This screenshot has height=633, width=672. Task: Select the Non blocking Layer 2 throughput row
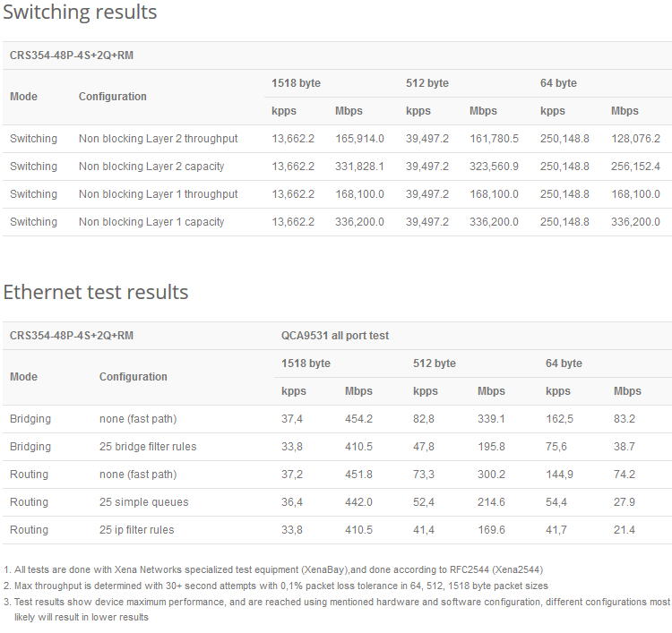(337, 139)
